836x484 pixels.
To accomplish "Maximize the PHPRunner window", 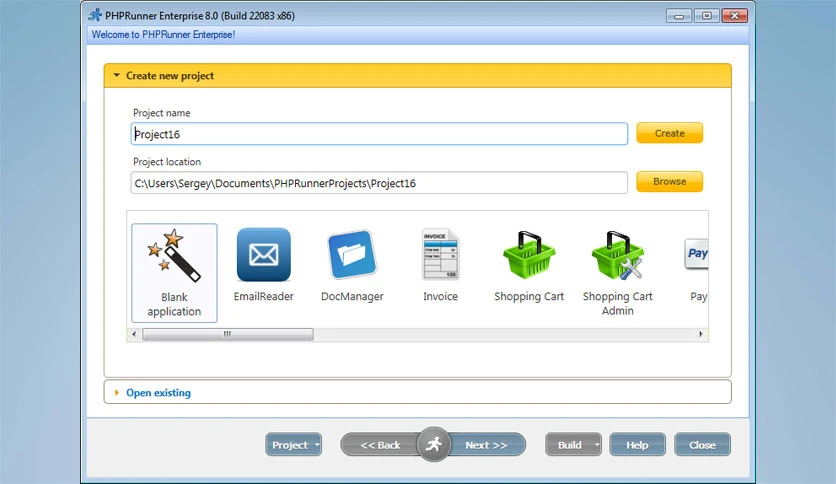I will (706, 16).
